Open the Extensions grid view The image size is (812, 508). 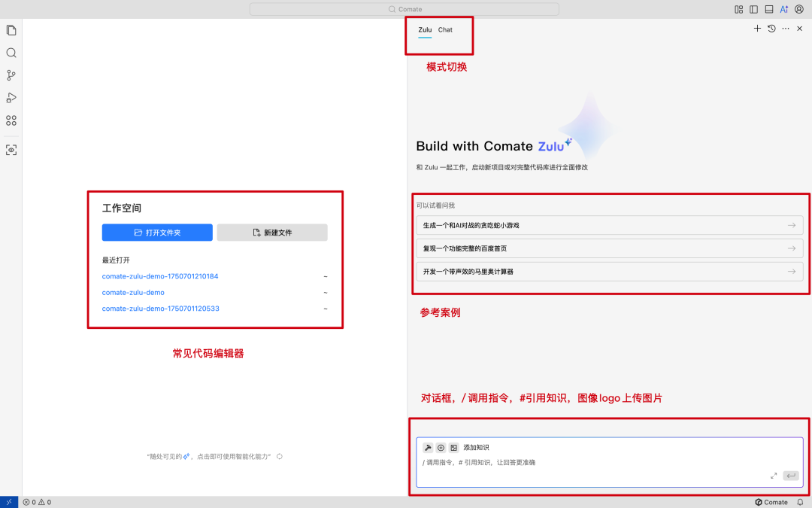coord(11,120)
